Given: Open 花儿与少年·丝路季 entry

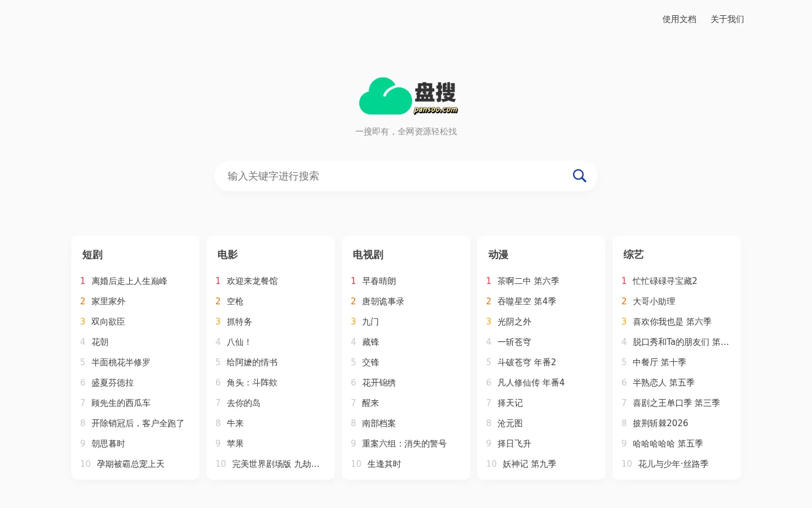Looking at the screenshot, I should pyautogui.click(x=673, y=464).
